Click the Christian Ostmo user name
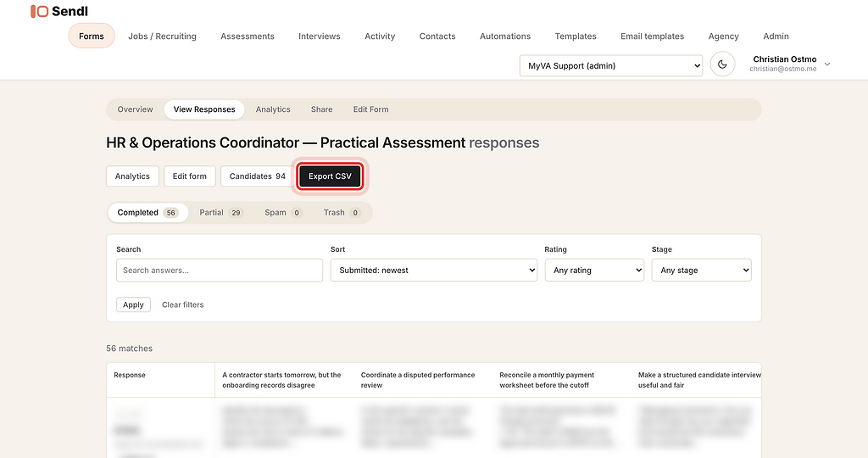This screenshot has width=868, height=458. click(x=784, y=59)
